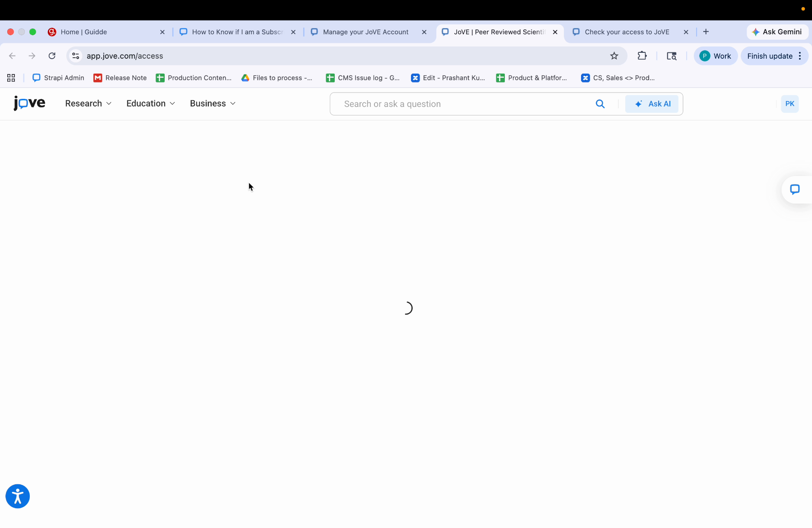Open the Release Note bookmark
The width and height of the screenshot is (812, 528).
pos(120,78)
